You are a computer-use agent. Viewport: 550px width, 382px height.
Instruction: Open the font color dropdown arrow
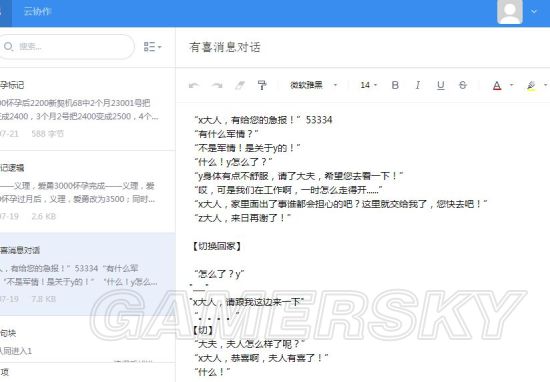coord(511,85)
